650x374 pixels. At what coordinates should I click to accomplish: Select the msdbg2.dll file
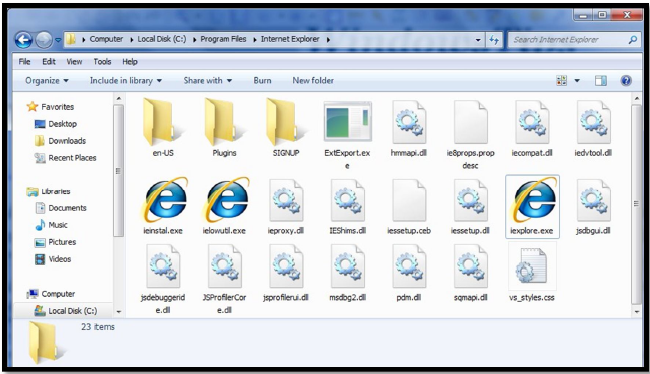pyautogui.click(x=347, y=273)
